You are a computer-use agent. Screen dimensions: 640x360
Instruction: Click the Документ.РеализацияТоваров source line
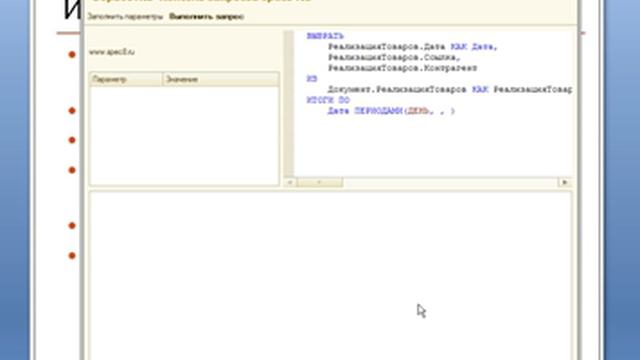click(x=449, y=89)
